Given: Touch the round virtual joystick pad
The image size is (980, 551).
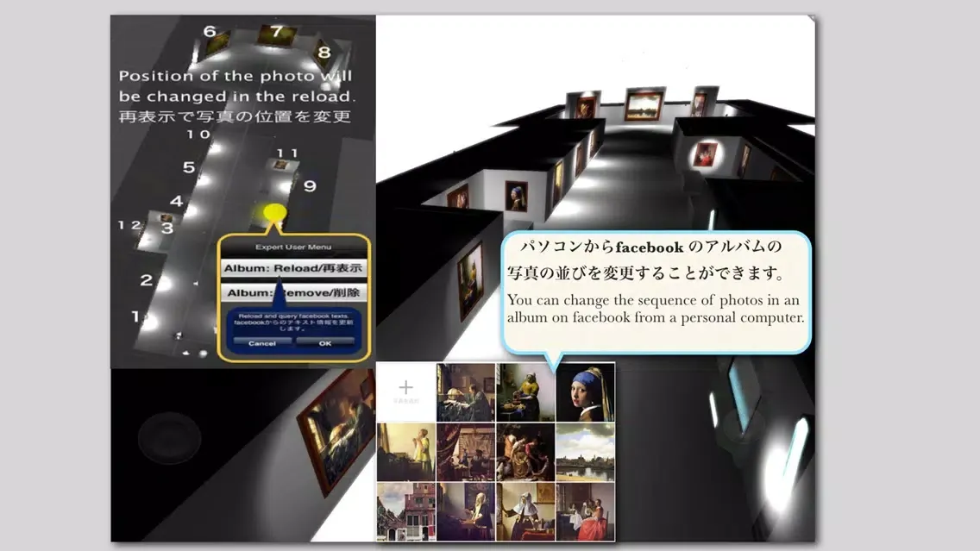Looking at the screenshot, I should point(169,437).
